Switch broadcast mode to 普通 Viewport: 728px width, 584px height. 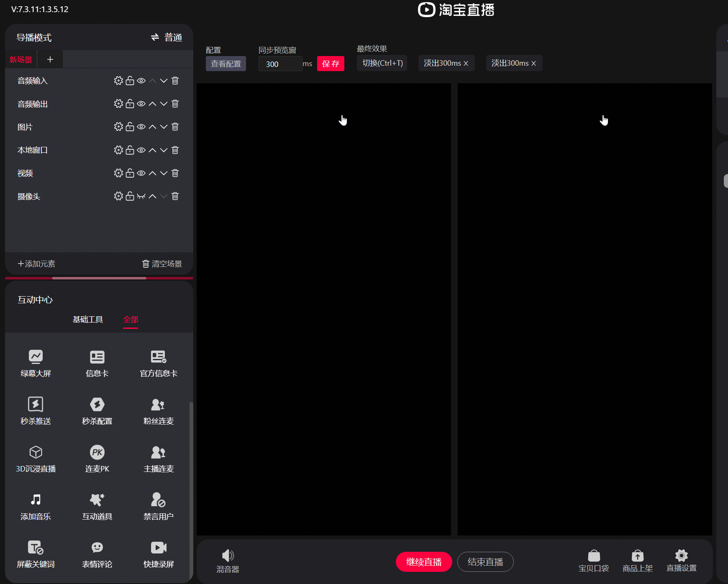click(167, 37)
